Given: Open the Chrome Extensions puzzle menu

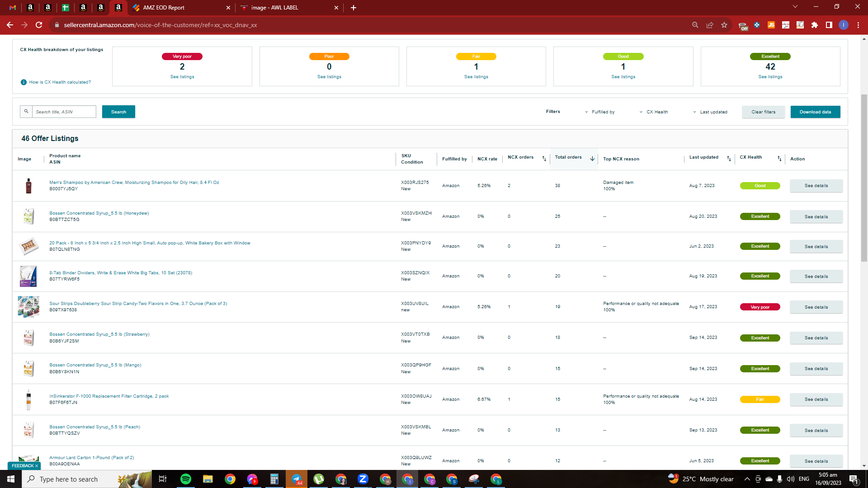Looking at the screenshot, I should pyautogui.click(x=815, y=25).
